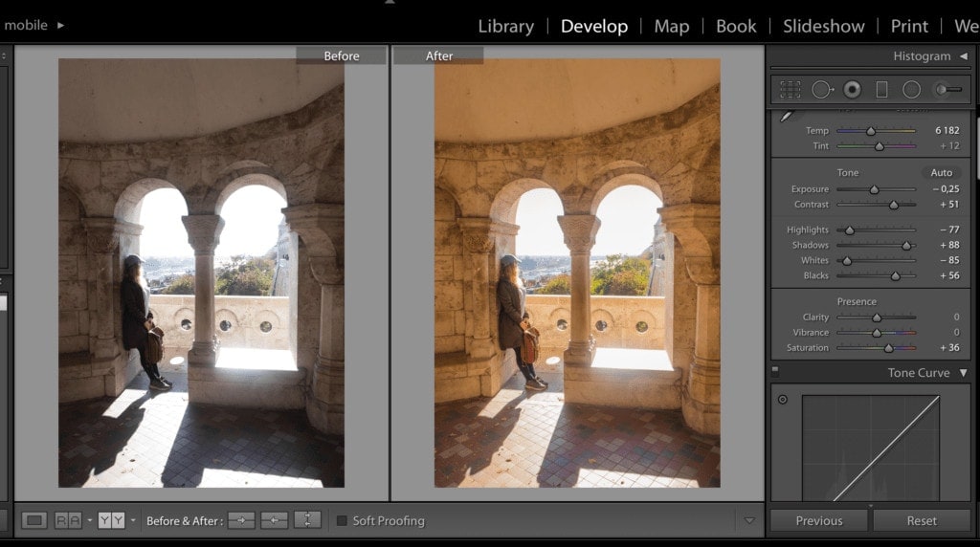Open the toolbar options dropdown arrow

point(748,521)
